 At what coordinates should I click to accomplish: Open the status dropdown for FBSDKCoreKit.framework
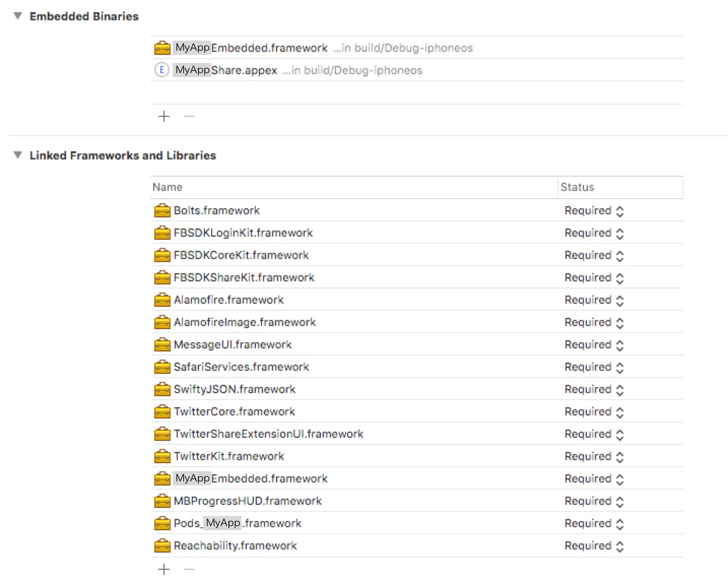click(594, 255)
